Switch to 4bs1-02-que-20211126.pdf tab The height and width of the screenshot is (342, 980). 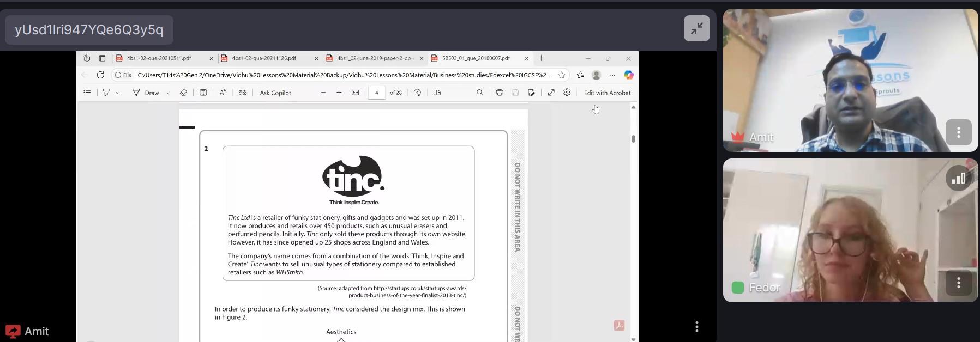pyautogui.click(x=264, y=58)
